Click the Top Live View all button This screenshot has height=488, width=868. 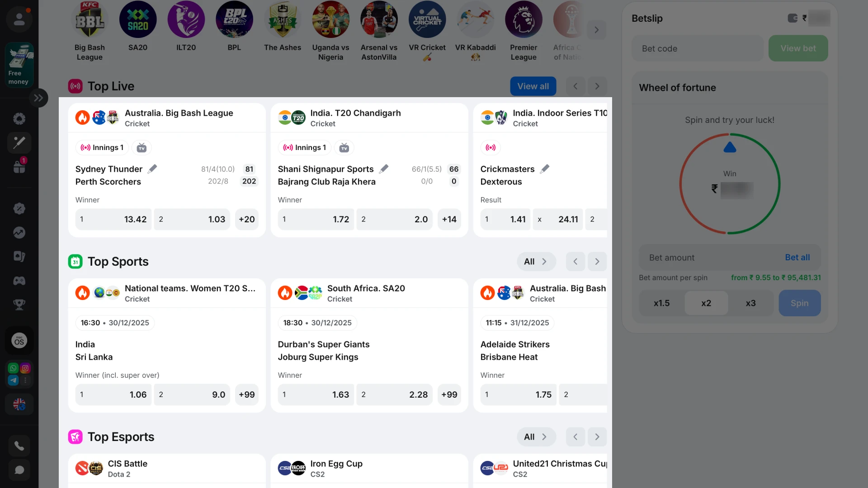(533, 86)
